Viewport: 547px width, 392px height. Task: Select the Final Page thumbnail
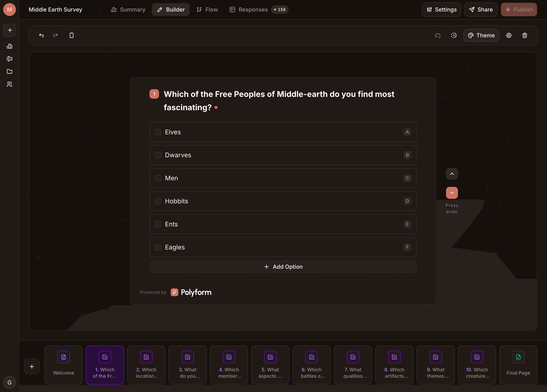tap(518, 365)
